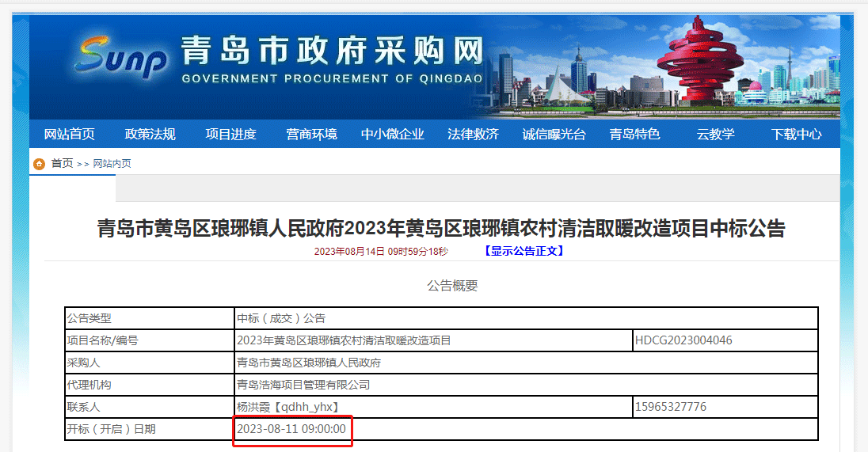The height and width of the screenshot is (452, 868).
Task: Click the GOVERNMENT PROCUREMENT OF QINGDAO subtitle
Action: 332,78
